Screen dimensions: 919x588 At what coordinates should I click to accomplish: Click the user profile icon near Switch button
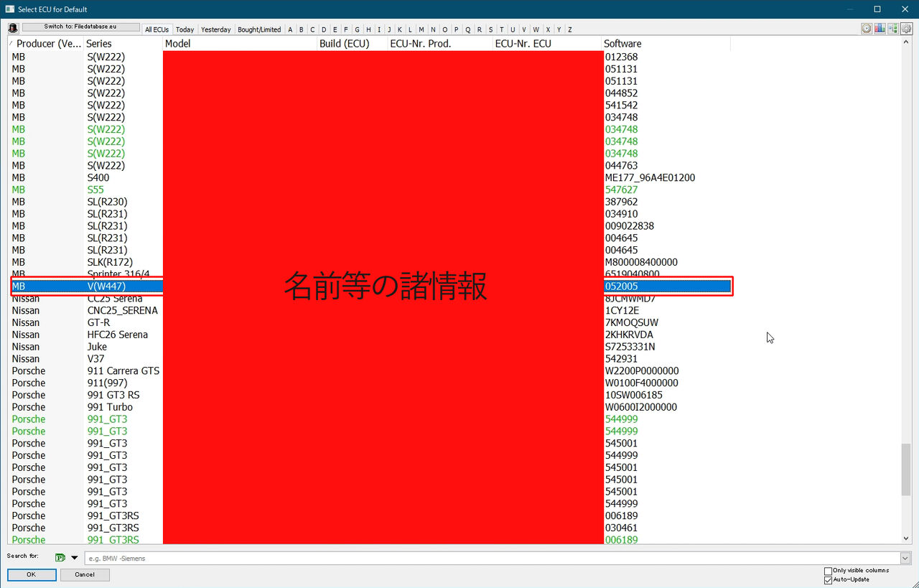tap(12, 27)
